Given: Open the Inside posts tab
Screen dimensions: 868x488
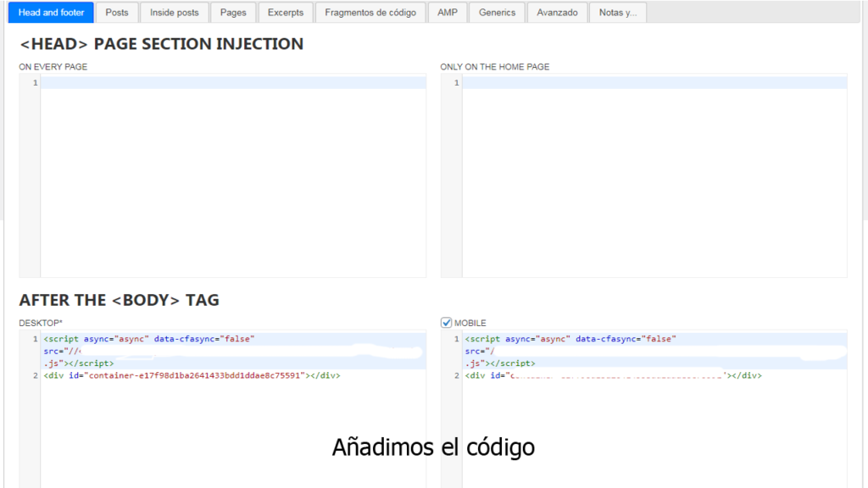Looking at the screenshot, I should 174,12.
